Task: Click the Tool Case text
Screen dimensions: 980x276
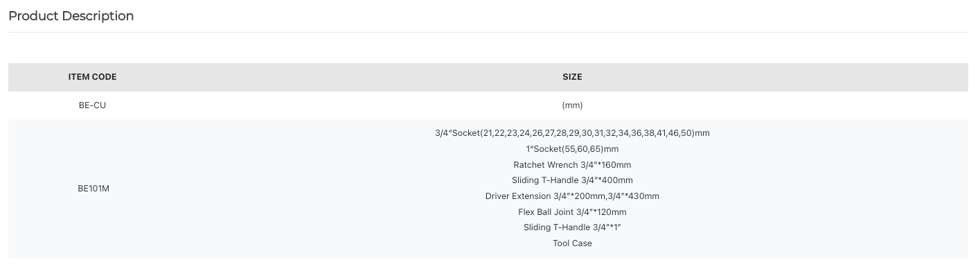Action: tap(572, 243)
